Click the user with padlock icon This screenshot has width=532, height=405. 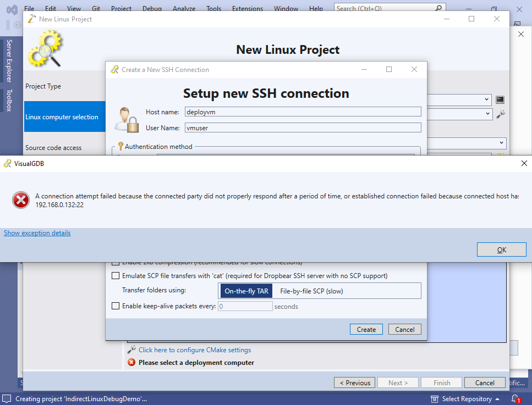[x=126, y=120]
